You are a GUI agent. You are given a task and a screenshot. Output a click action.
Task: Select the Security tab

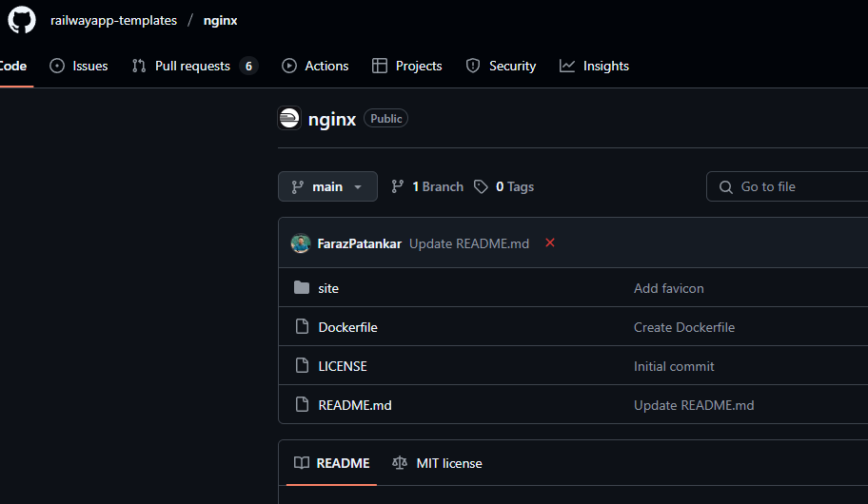501,66
